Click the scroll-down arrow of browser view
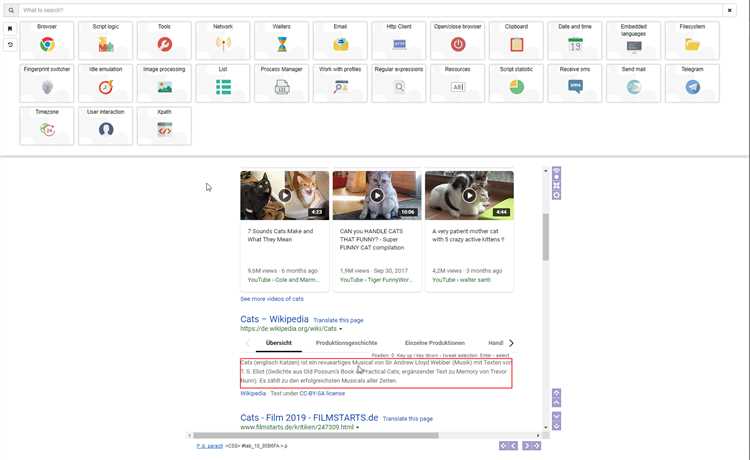Screen dimensions: 750x460 (545, 428)
